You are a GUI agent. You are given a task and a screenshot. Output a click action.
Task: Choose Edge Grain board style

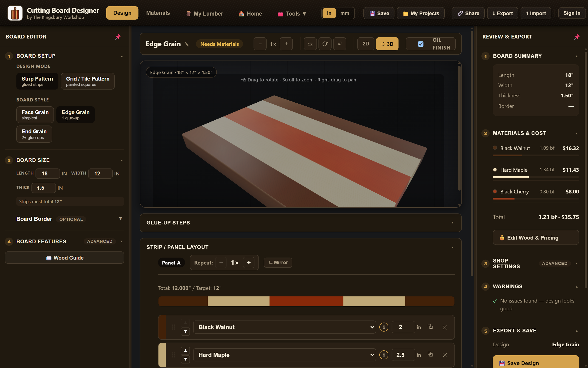(75, 115)
